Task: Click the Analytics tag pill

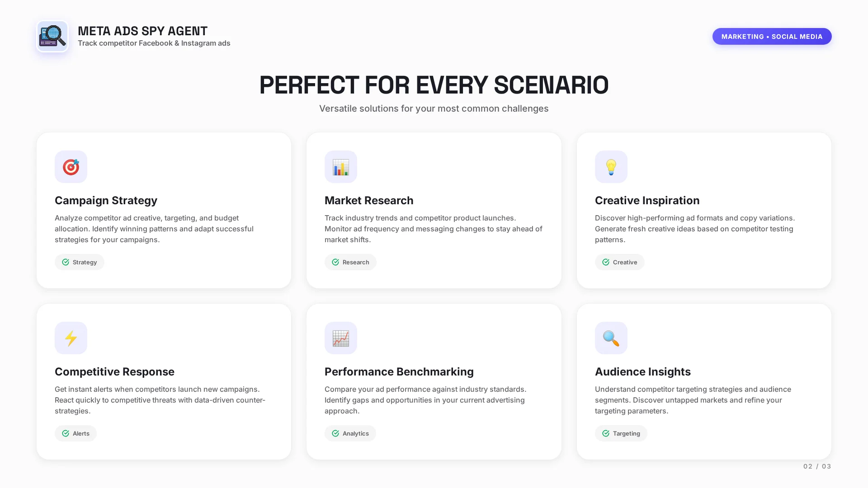Action: [x=350, y=433]
